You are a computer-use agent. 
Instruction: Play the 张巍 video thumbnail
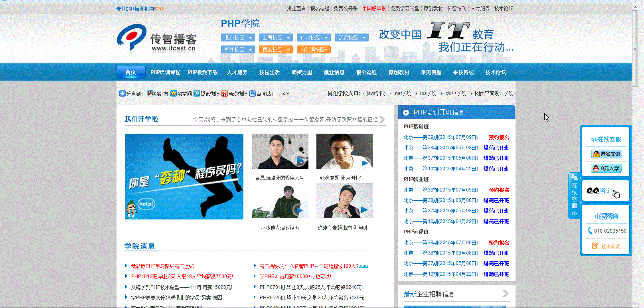coord(345,151)
